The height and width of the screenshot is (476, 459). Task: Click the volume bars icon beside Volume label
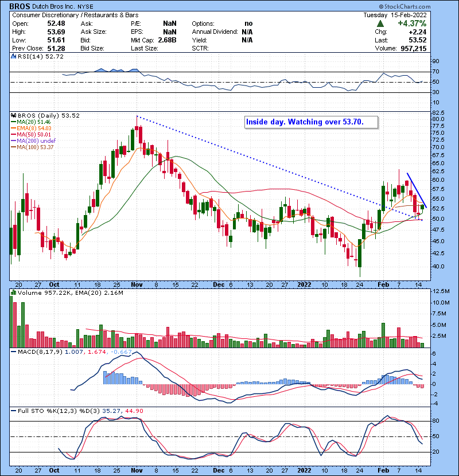point(13,292)
